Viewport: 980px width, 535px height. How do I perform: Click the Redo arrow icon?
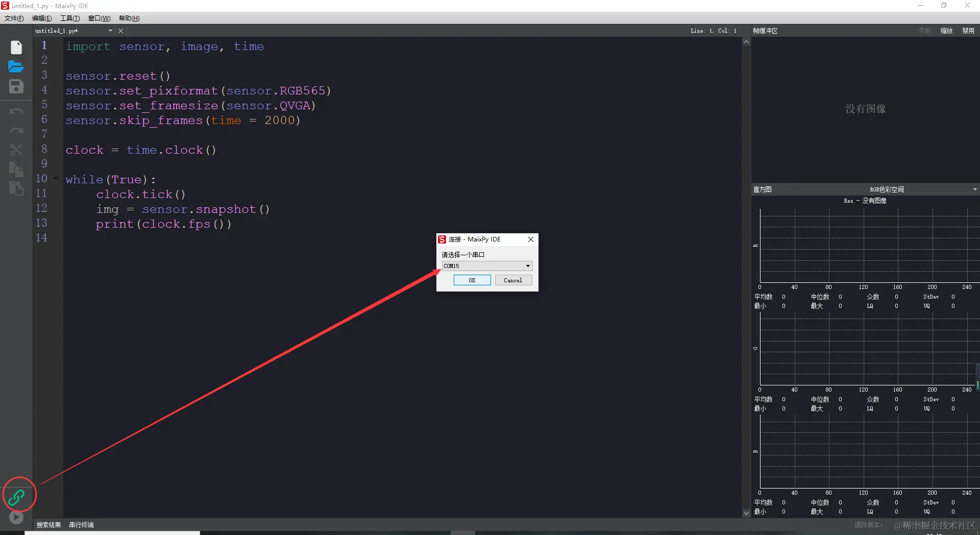click(x=16, y=130)
